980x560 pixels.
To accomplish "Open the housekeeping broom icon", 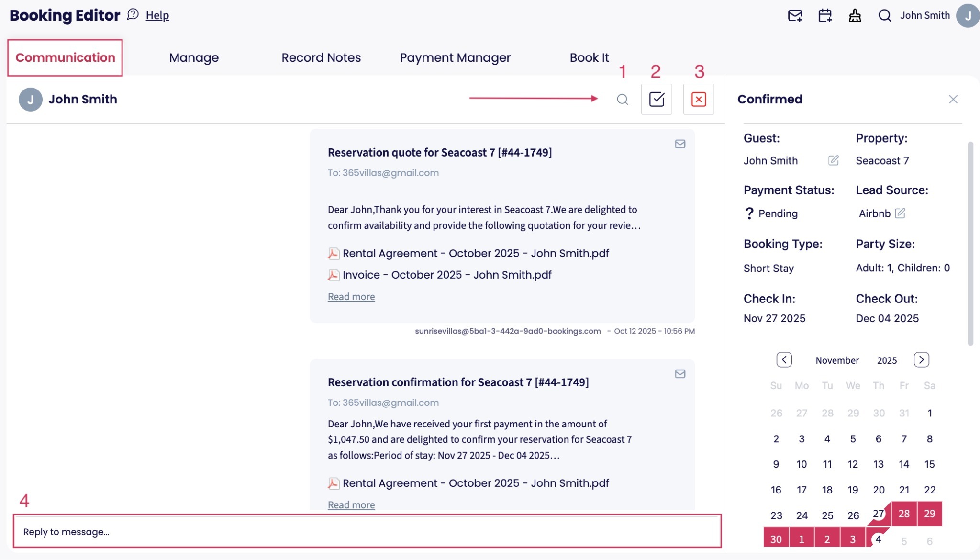I will [x=855, y=16].
